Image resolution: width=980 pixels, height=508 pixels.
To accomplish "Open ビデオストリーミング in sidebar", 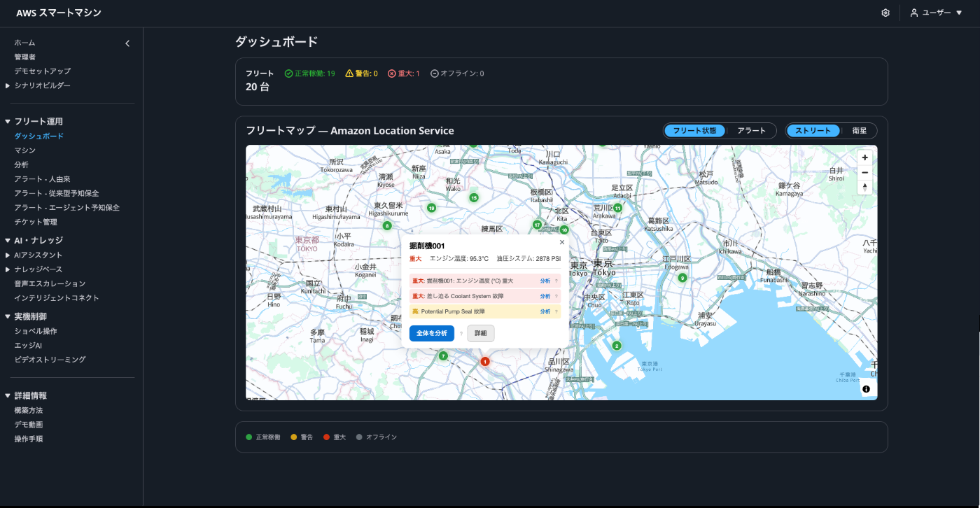I will click(50, 360).
